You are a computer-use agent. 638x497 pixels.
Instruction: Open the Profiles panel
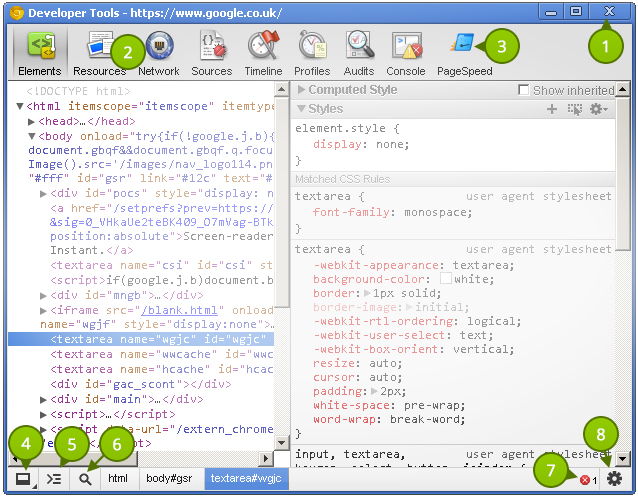[x=312, y=53]
